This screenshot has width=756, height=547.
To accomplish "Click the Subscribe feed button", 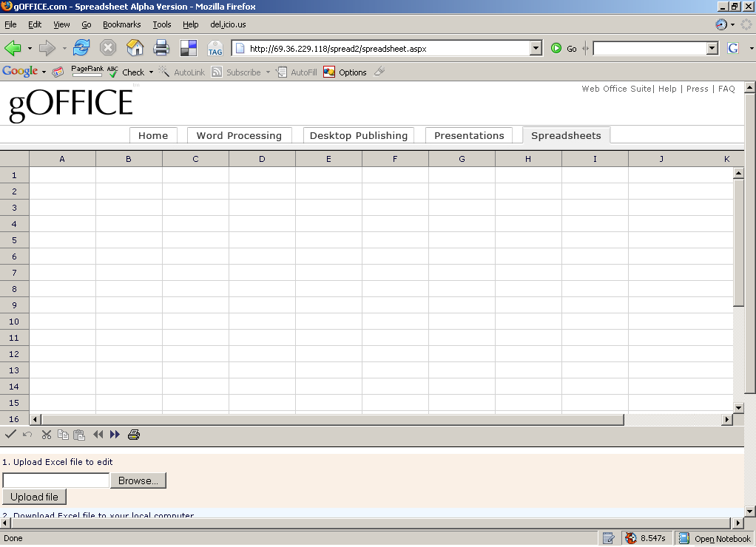I will pyautogui.click(x=237, y=72).
